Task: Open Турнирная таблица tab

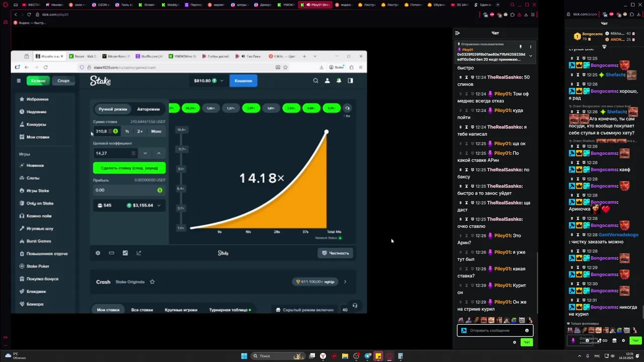Action: point(229,310)
